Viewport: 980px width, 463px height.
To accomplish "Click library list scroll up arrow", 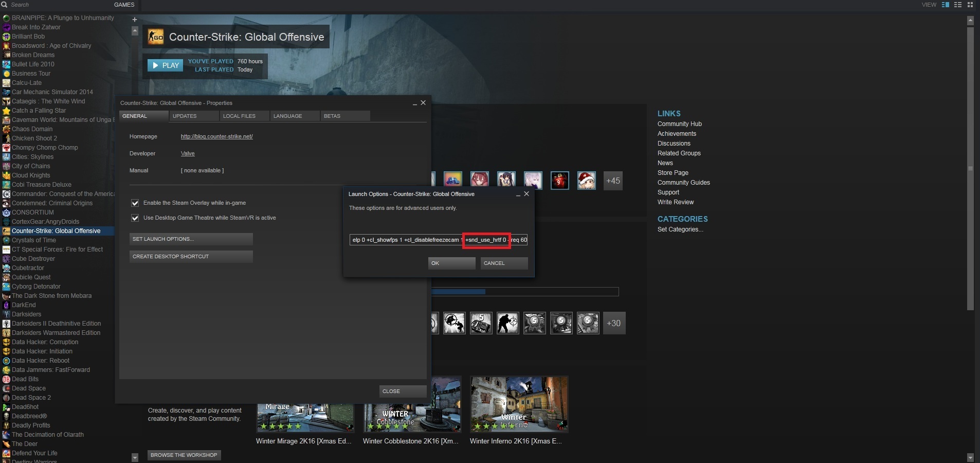I will (x=135, y=31).
